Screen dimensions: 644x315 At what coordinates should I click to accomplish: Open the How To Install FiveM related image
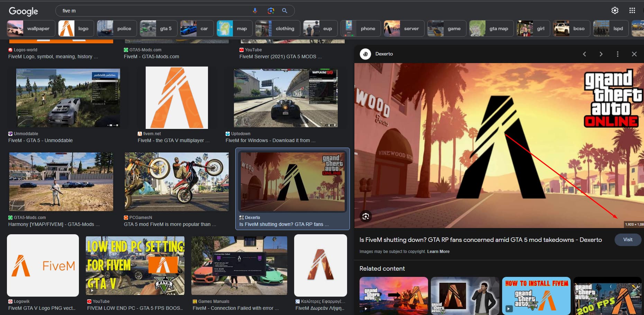tap(536, 296)
